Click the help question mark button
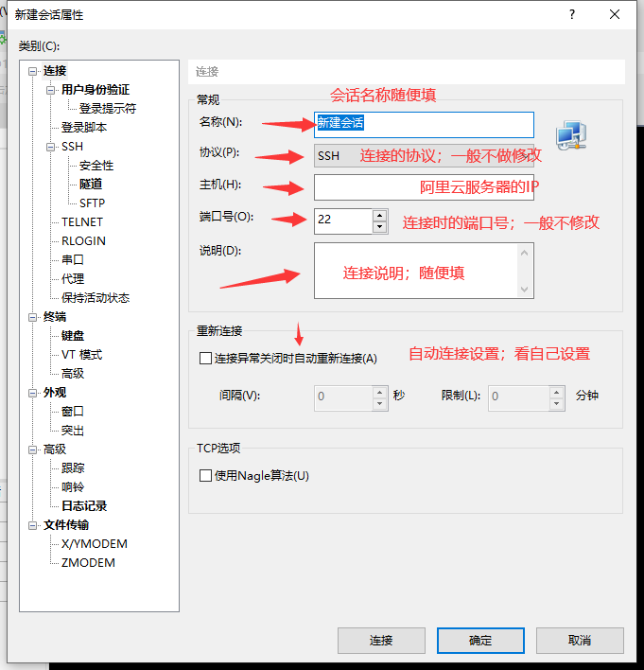The height and width of the screenshot is (670, 644). (572, 14)
